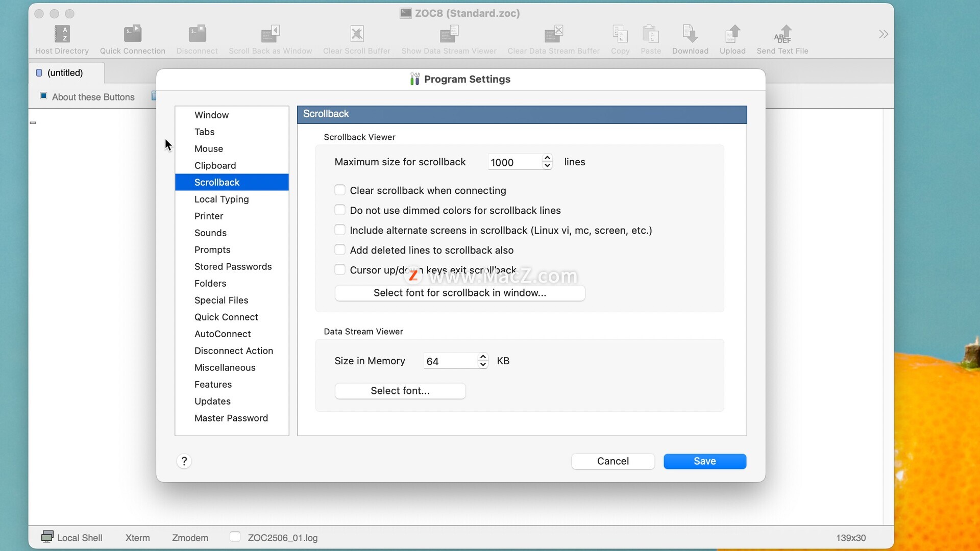980x551 pixels.
Task: Decrease Size in Memory with down arrow
Action: tap(483, 365)
